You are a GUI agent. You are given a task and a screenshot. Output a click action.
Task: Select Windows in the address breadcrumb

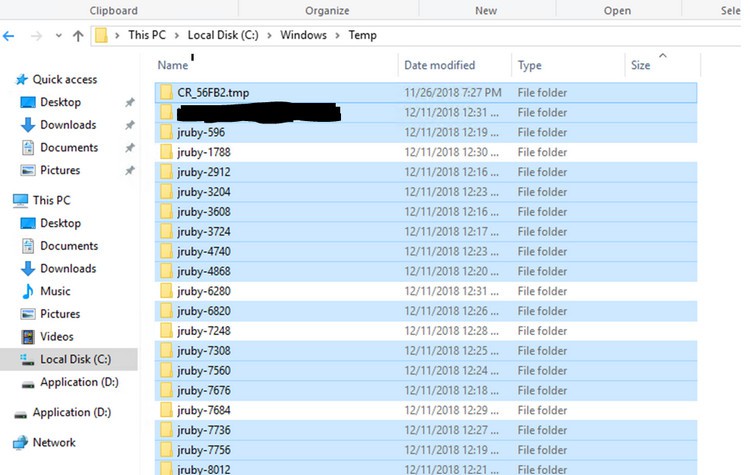pyautogui.click(x=303, y=35)
